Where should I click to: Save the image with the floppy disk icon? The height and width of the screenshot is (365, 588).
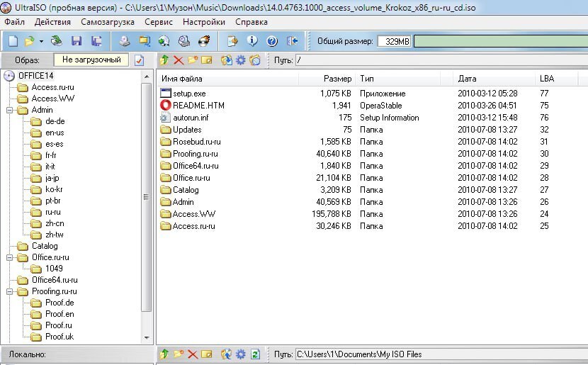click(x=77, y=41)
